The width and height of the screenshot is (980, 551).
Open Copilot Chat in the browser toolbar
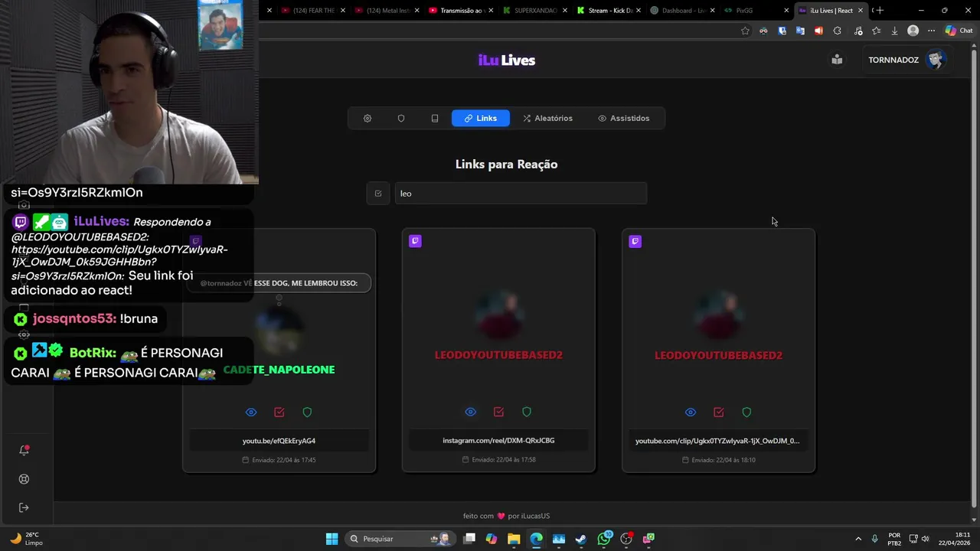click(x=959, y=31)
